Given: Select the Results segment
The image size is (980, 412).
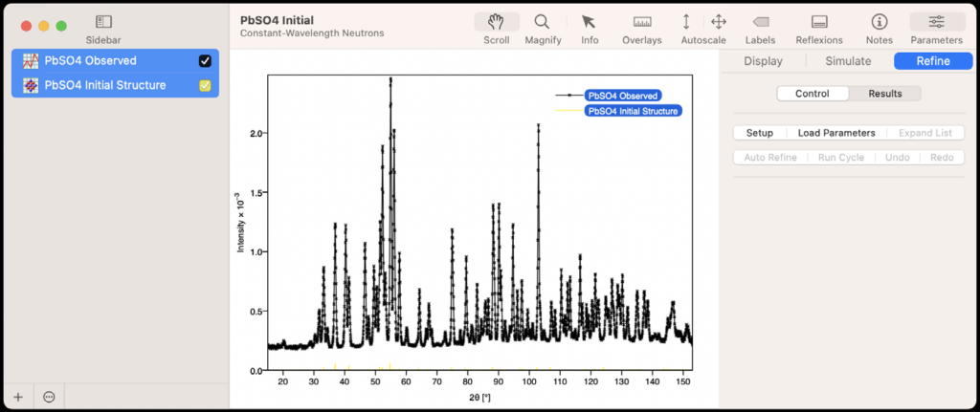Looking at the screenshot, I should pyautogui.click(x=884, y=94).
